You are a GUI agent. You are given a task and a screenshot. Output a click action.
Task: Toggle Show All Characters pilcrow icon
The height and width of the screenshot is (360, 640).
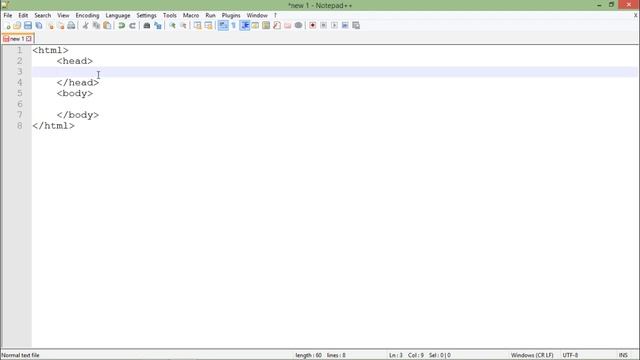tap(233, 26)
